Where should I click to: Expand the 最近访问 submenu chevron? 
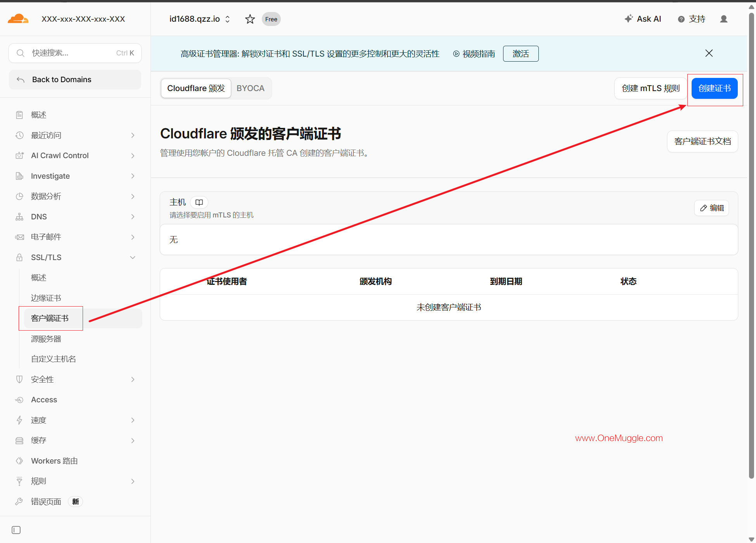pos(133,135)
